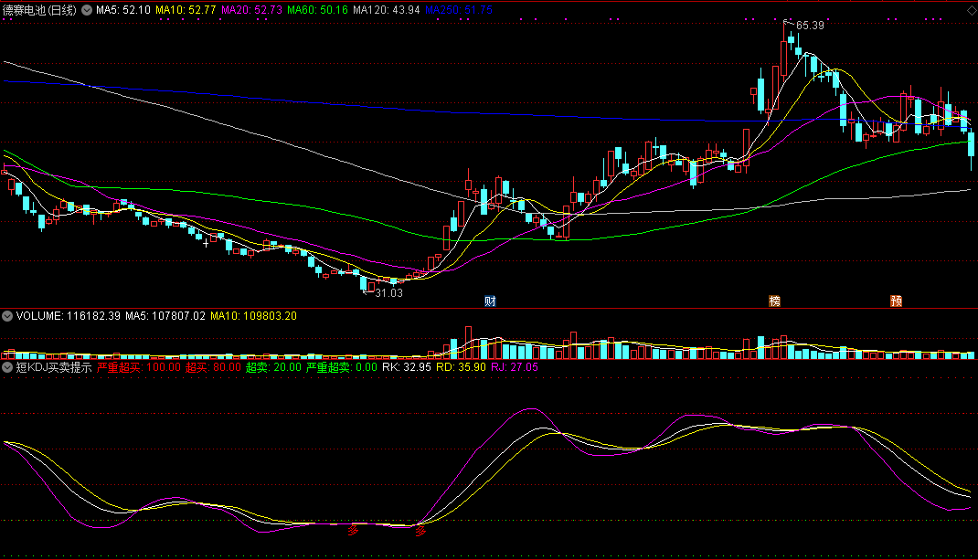Click the 财 financial report marker
This screenshot has width=978, height=560.
coord(490,301)
